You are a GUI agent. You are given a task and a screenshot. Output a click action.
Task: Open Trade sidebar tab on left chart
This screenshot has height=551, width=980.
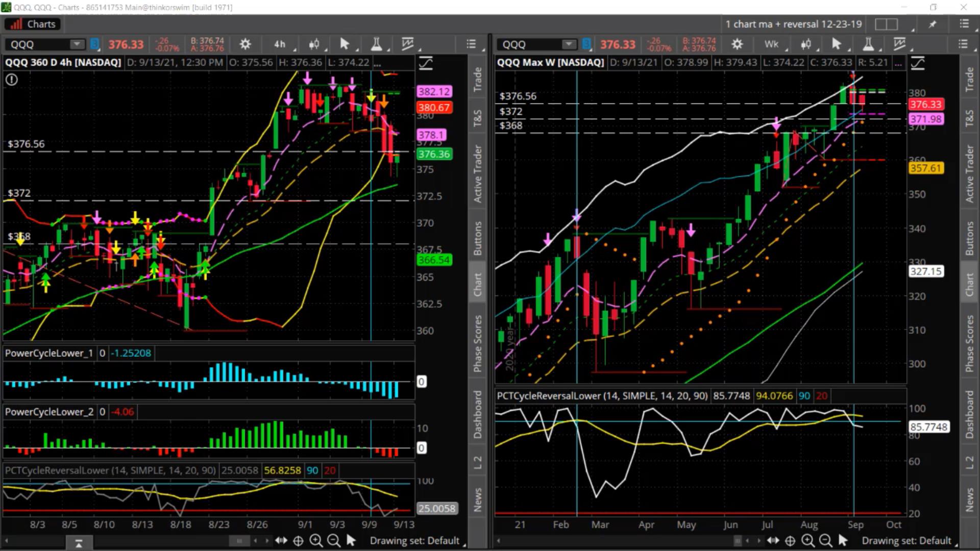477,79
